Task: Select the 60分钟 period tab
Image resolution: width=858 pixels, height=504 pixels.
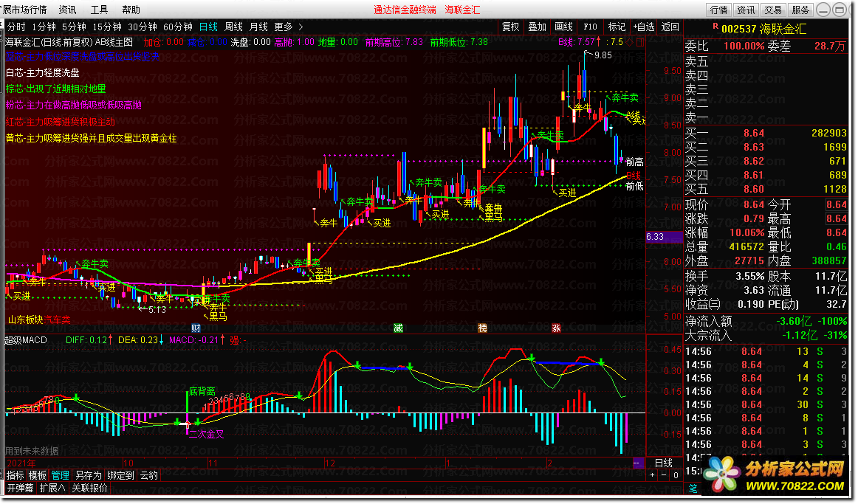Action: 178,27
